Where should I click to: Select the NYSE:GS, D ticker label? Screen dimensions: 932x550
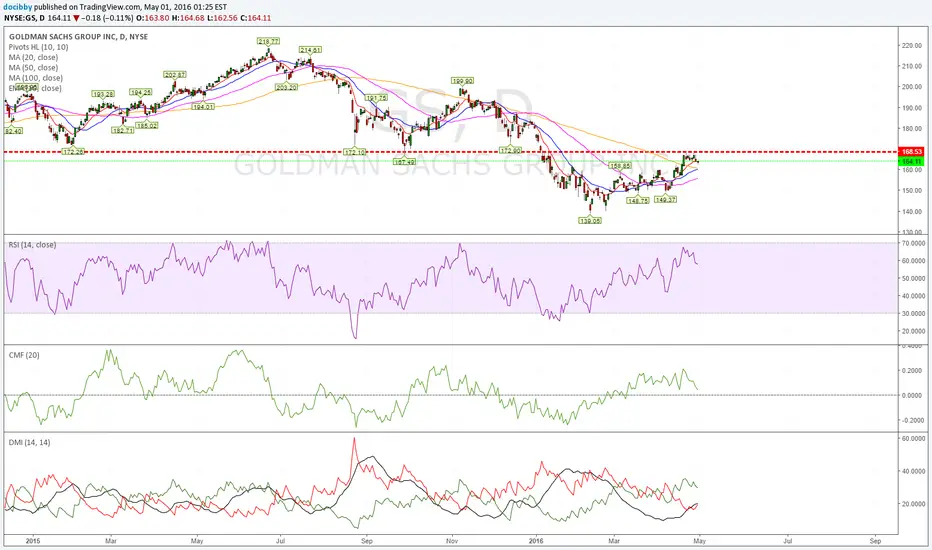point(26,18)
